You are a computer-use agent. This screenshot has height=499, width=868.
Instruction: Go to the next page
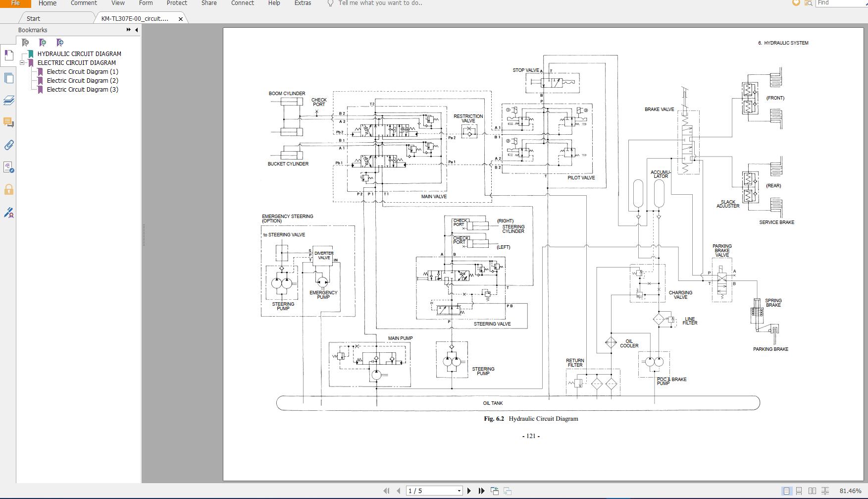(469, 491)
